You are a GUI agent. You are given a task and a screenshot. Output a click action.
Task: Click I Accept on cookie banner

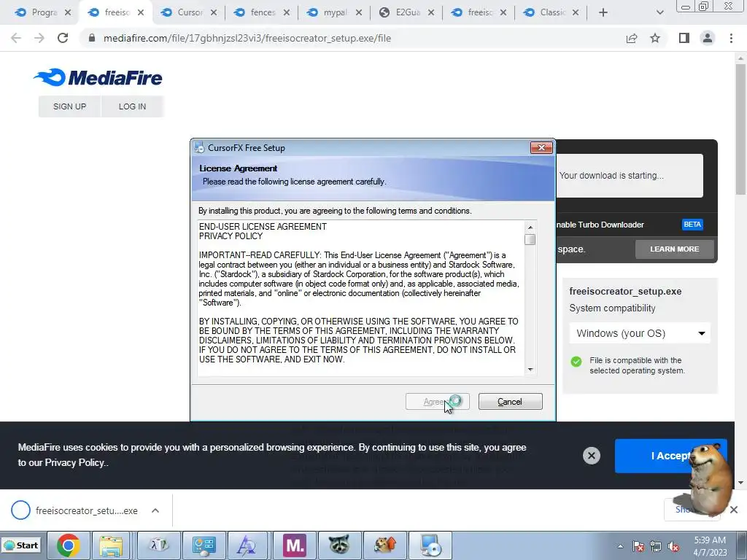click(671, 456)
